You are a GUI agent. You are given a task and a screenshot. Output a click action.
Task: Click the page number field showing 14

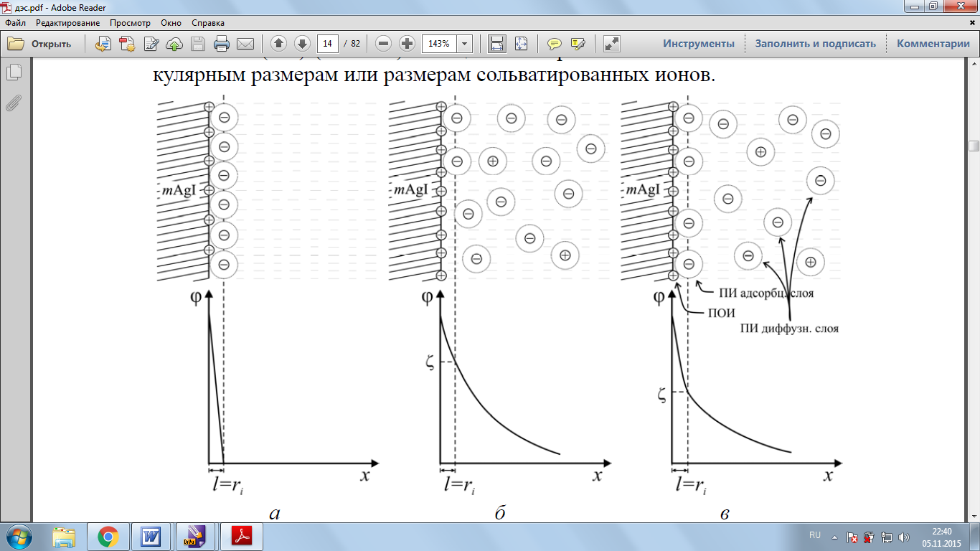click(328, 44)
